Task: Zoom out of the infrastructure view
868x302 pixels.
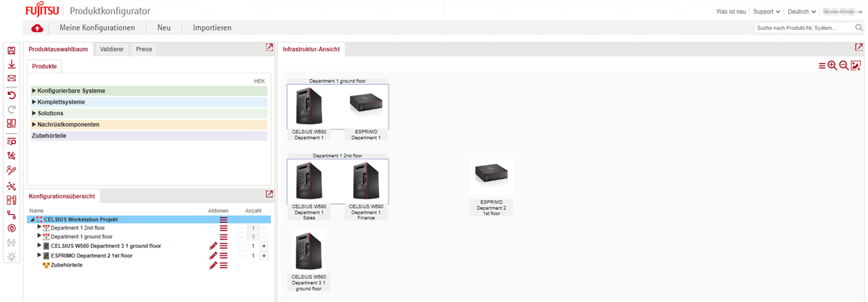Action: point(844,66)
